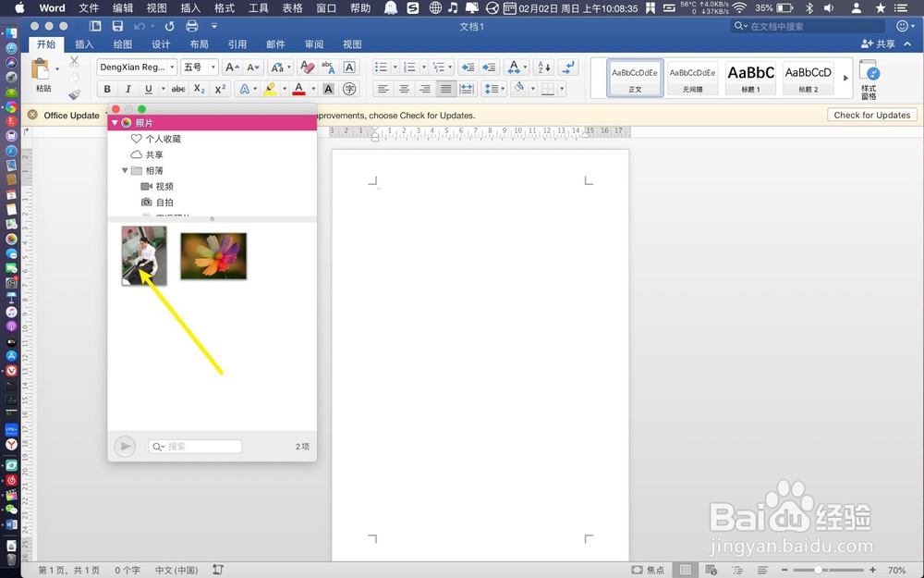Apply bulleted list

382,68
